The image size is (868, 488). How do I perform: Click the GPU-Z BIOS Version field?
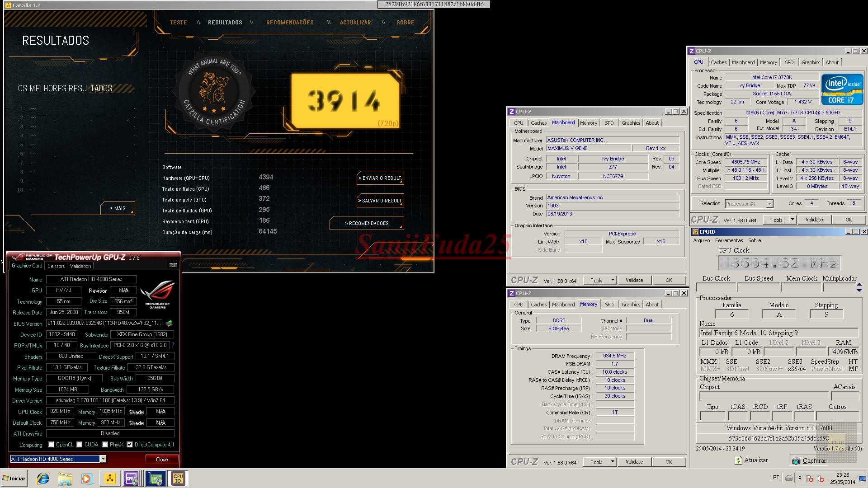click(104, 324)
